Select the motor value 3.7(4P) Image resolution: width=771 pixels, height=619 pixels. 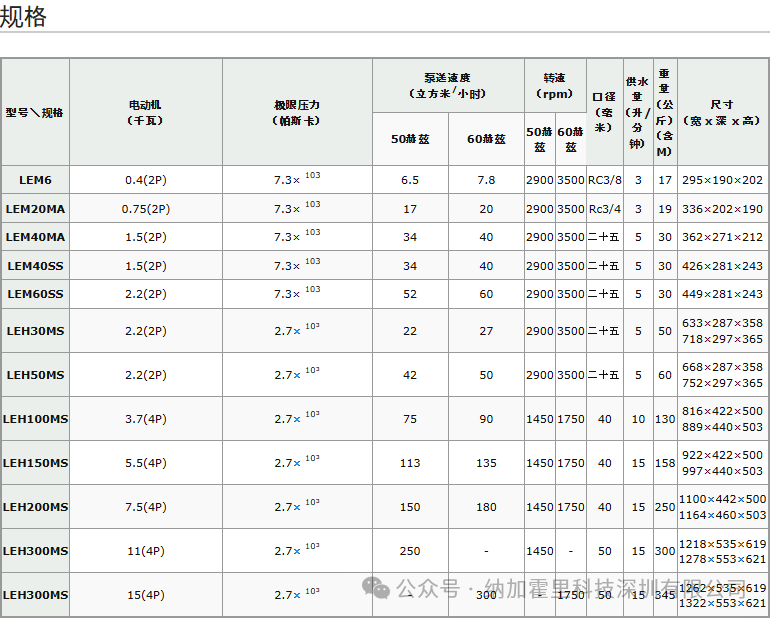[146, 419]
